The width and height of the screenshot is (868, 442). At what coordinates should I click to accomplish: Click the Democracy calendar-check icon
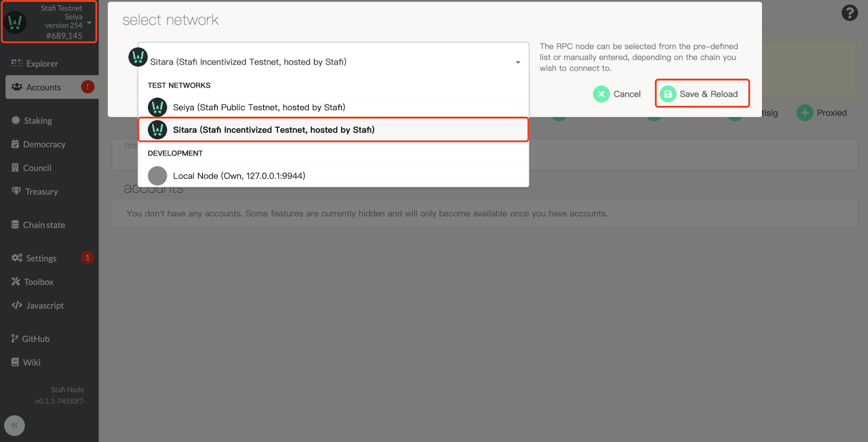click(15, 144)
